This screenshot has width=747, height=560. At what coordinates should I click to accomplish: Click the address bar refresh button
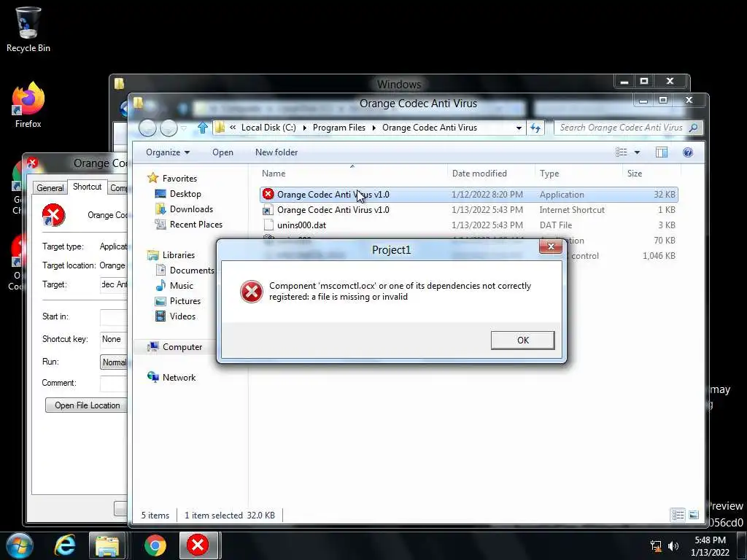[x=535, y=128]
